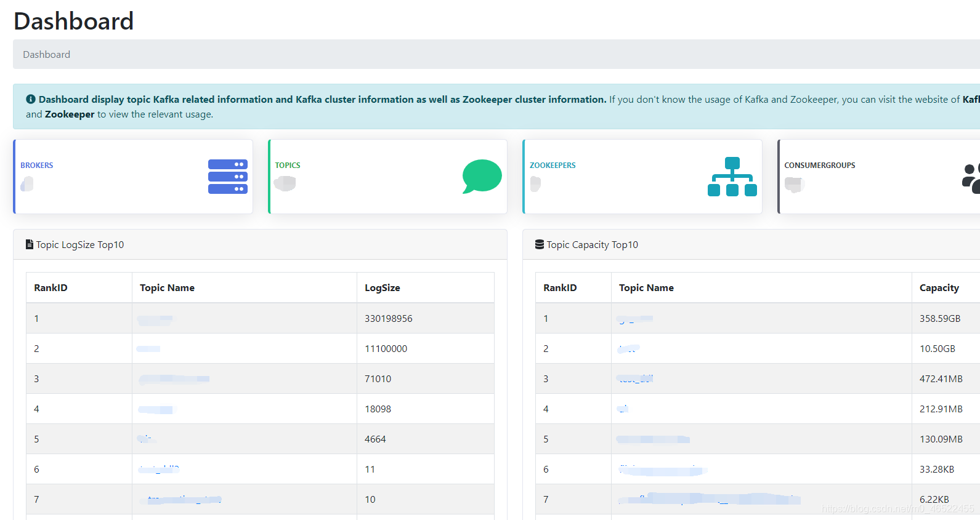Screen dimensions: 980x520
Task: Select the 358.59GB capacity value
Action: 940,319
